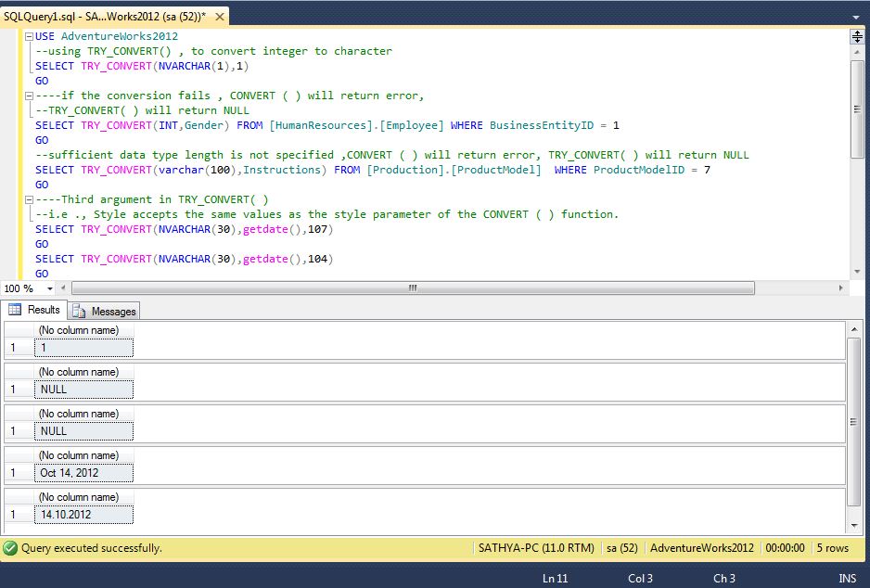Collapse the Third argument TRY_CONVERT region
Viewport: 870px width, 588px height.
click(x=26, y=199)
